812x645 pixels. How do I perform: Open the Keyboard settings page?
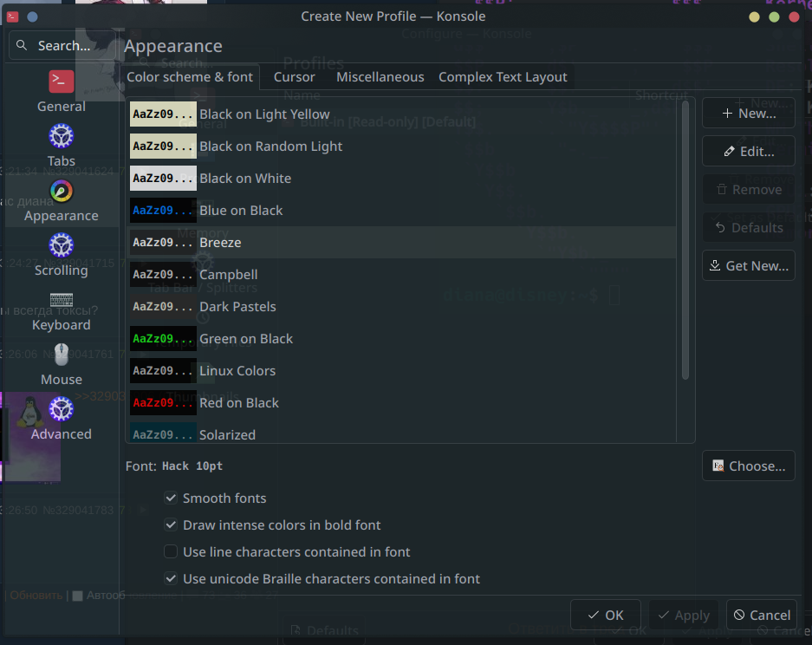coord(62,309)
